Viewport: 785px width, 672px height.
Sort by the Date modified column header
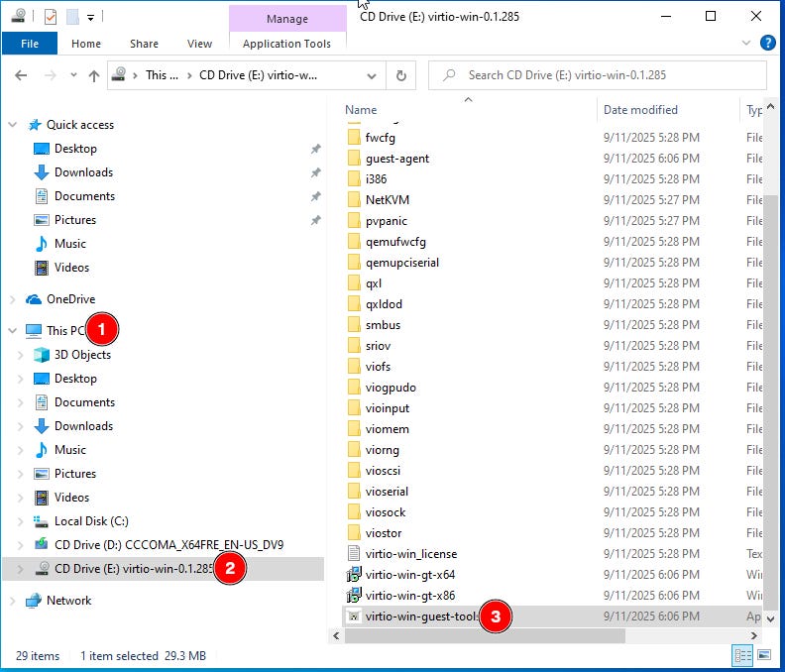(x=640, y=110)
